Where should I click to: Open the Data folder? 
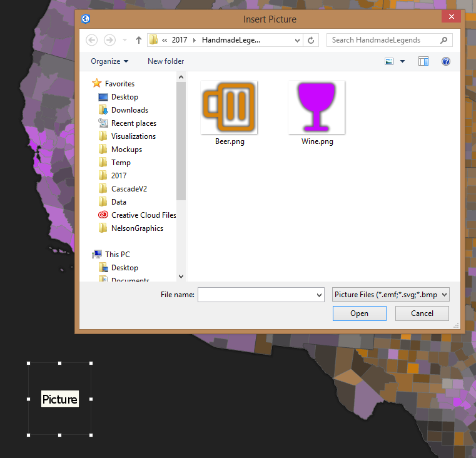(x=118, y=202)
